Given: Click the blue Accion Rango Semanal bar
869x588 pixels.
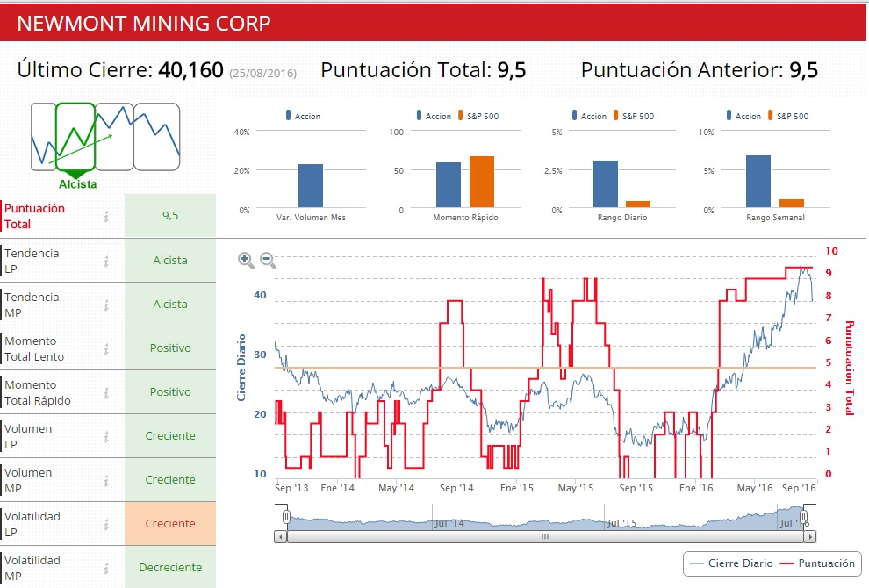Looking at the screenshot, I should pos(758,181).
